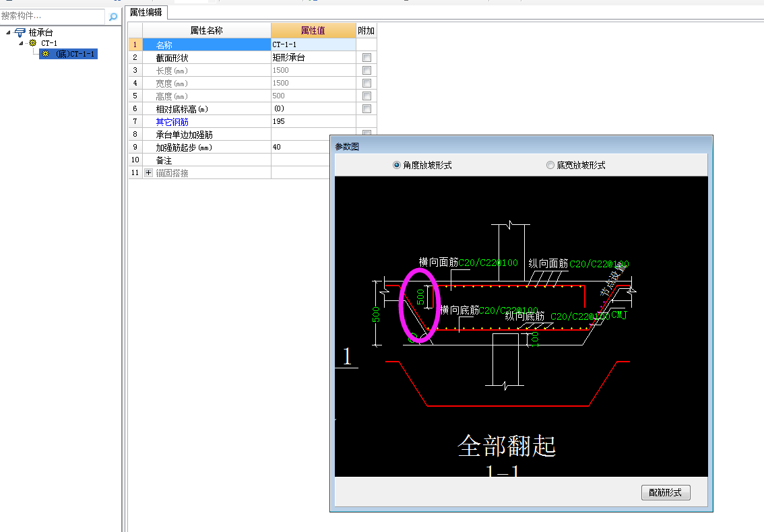Toggle the 宽度(mm) 附加 checkbox
The image size is (764, 532).
pos(367,84)
